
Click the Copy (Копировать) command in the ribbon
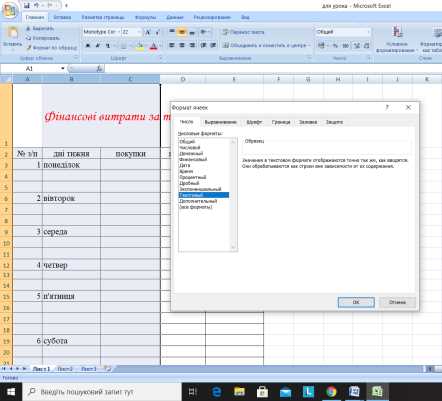[43, 38]
